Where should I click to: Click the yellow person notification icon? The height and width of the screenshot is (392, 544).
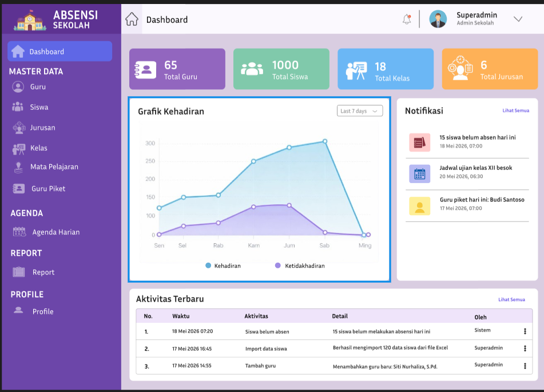pos(419,206)
